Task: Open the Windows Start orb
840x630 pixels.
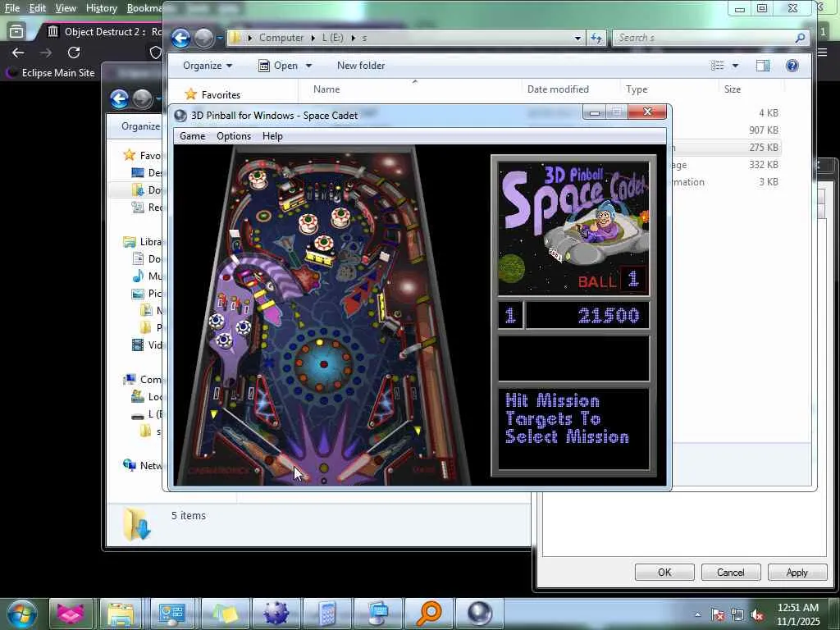Action: tap(21, 614)
